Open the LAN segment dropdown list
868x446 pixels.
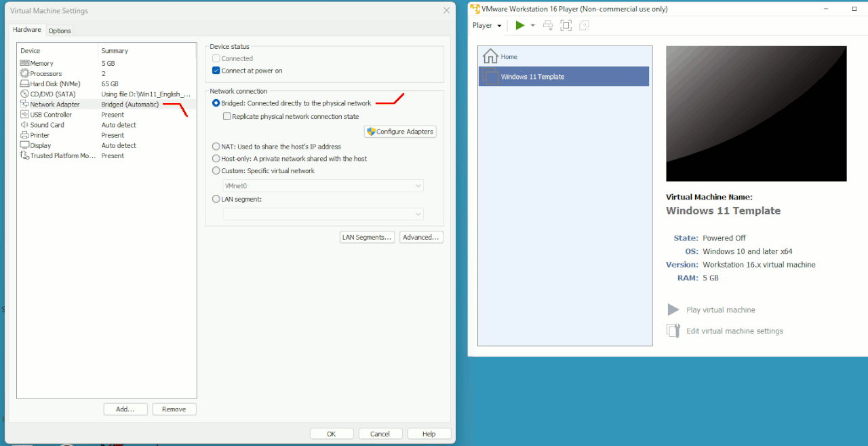(323, 214)
